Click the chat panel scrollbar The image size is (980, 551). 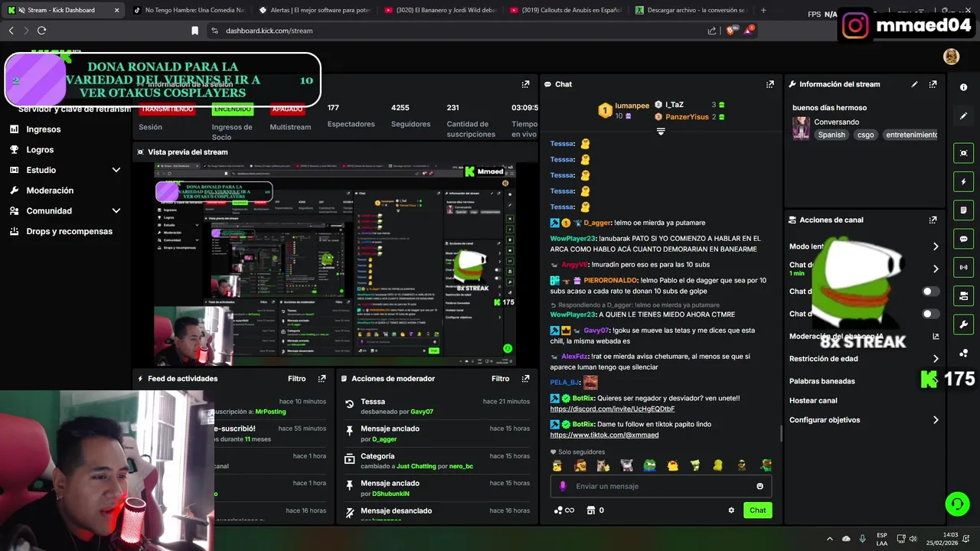point(781,433)
